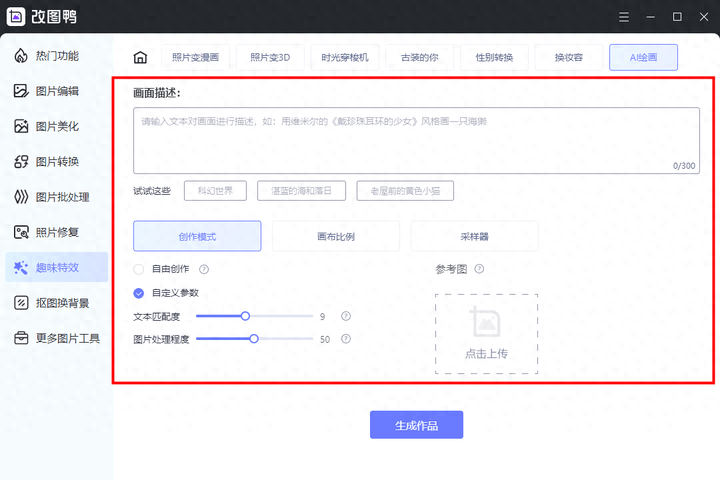
Task: Select the 自定义参数 radio option
Action: click(139, 293)
